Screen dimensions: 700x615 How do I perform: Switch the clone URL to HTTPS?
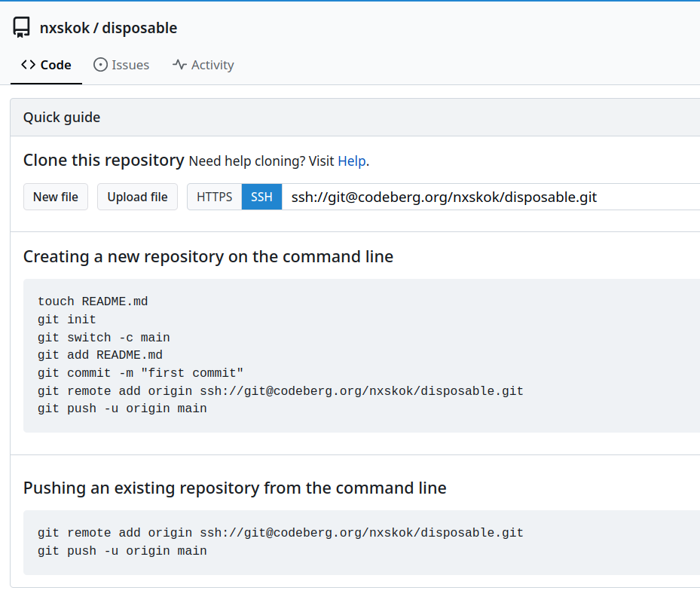click(215, 197)
